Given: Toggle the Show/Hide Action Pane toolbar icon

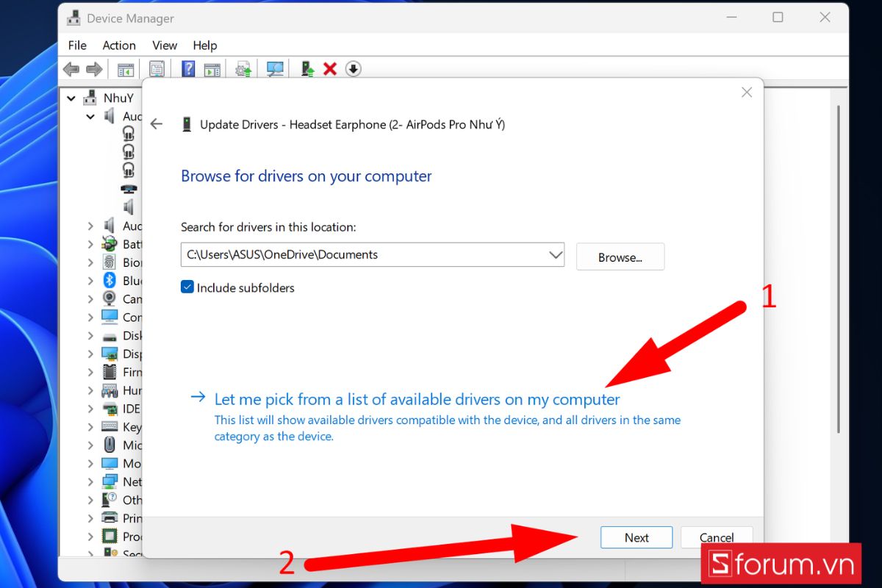Looking at the screenshot, I should 212,69.
